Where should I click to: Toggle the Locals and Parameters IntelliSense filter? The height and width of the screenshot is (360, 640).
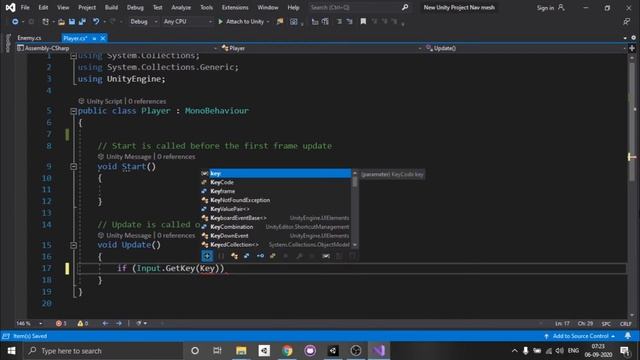[x=326, y=256]
